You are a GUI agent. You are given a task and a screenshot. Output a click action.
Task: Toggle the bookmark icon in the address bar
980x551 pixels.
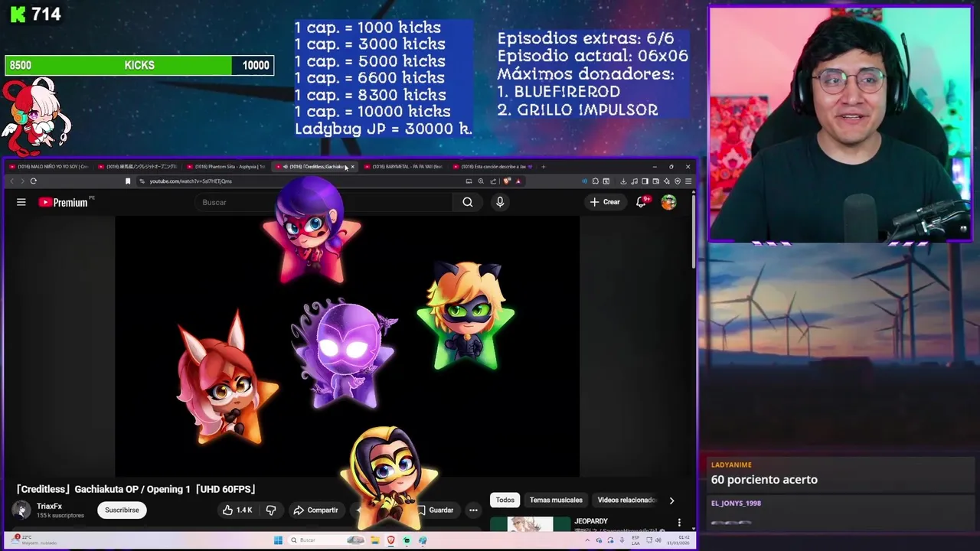(128, 181)
